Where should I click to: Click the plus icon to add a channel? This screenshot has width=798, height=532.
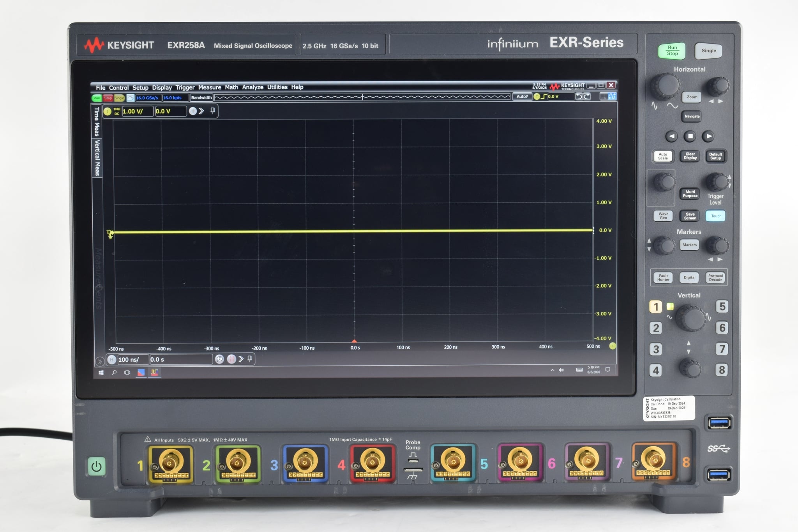[192, 111]
